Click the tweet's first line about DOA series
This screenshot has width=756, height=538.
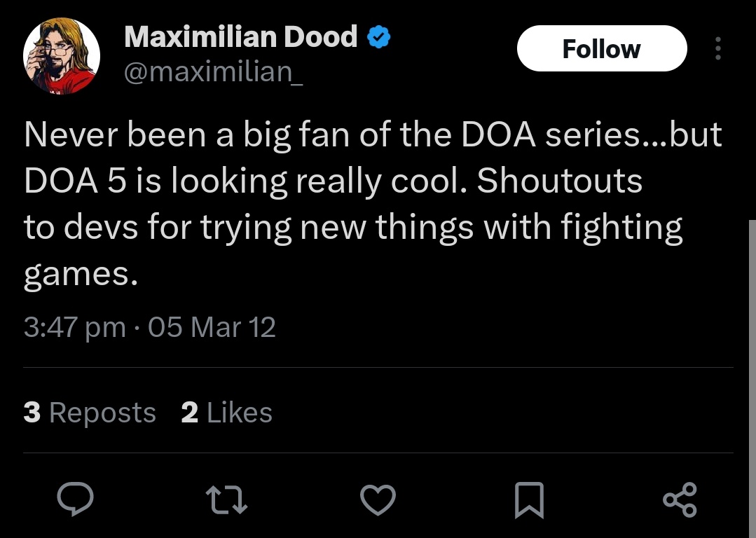373,135
